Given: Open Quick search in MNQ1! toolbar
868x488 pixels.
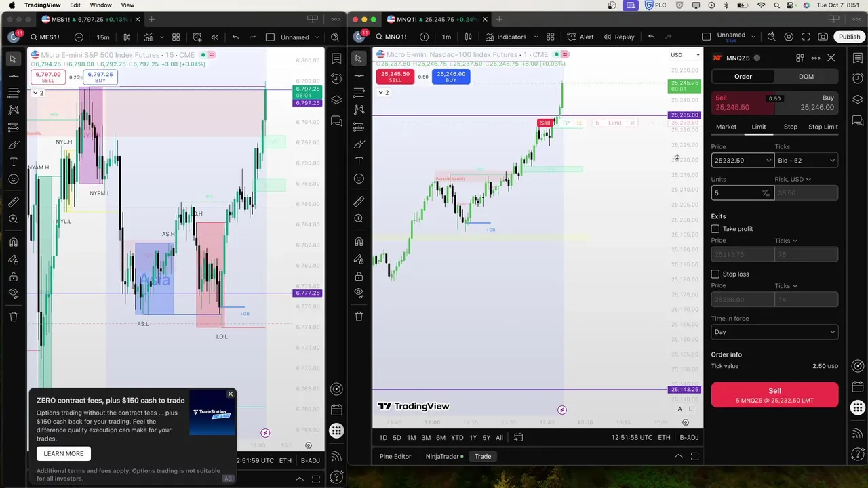Looking at the screenshot, I should click(772, 37).
